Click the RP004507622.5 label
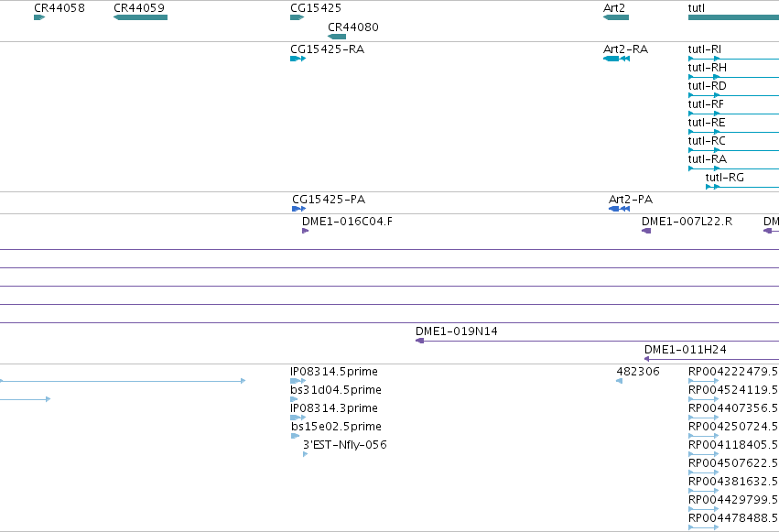This screenshot has width=779, height=532. pos(733,463)
